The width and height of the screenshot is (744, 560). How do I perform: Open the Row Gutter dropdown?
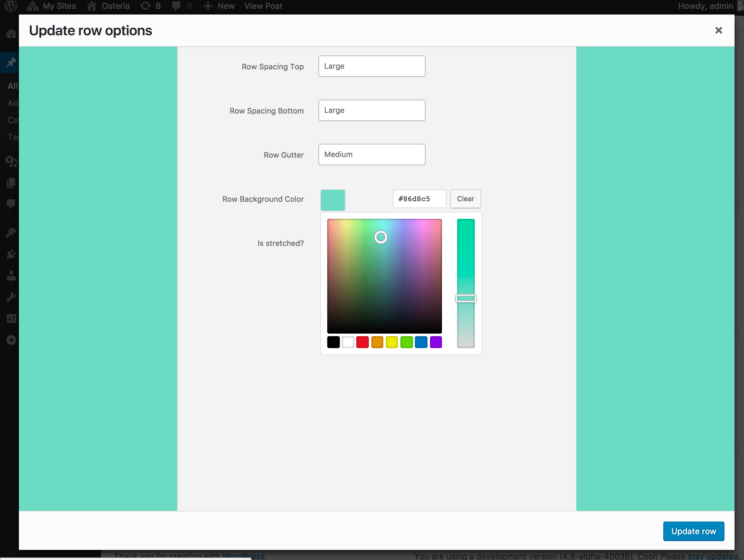pyautogui.click(x=372, y=155)
